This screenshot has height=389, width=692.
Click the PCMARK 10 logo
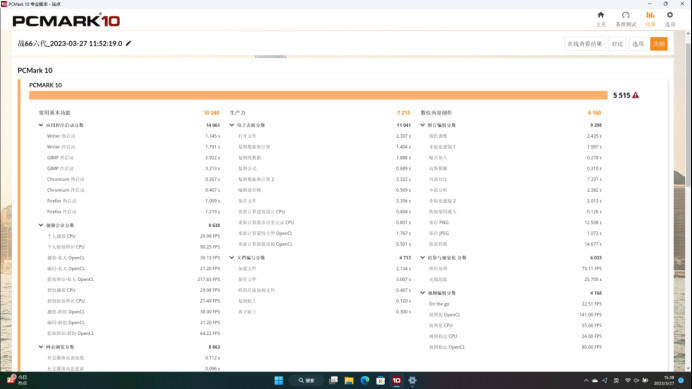[x=66, y=20]
